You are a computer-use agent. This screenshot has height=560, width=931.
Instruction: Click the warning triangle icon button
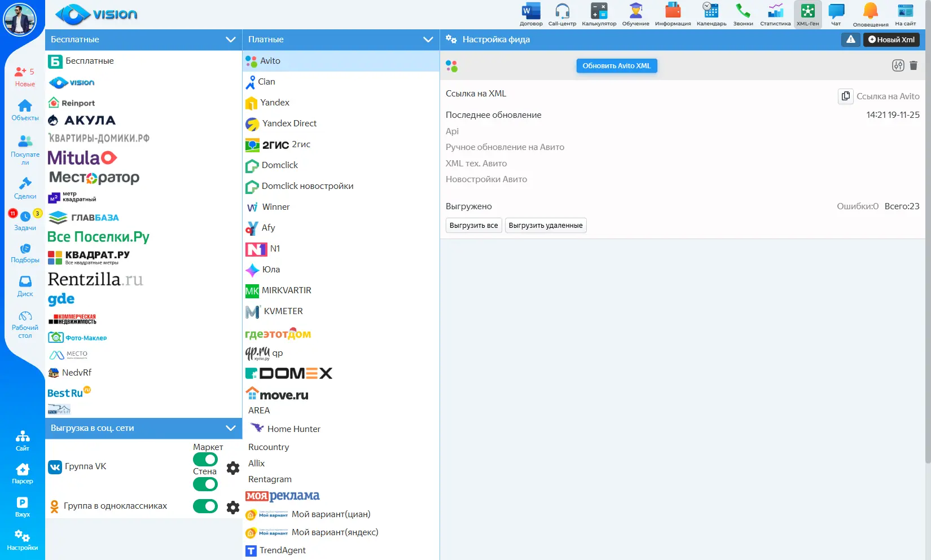coord(851,39)
